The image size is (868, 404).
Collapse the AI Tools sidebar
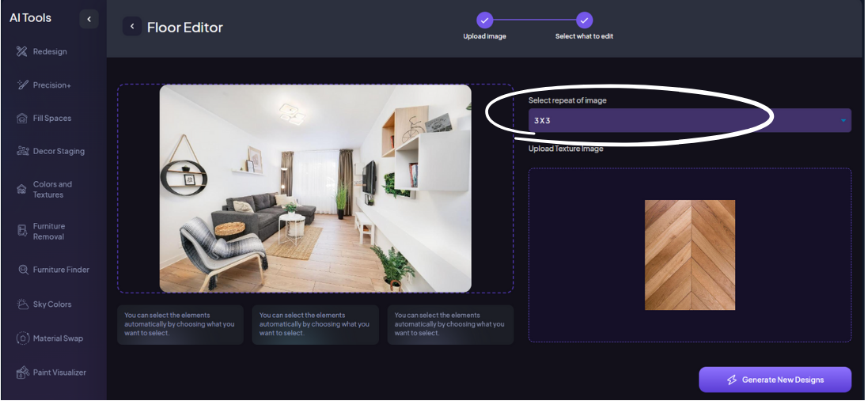point(89,19)
